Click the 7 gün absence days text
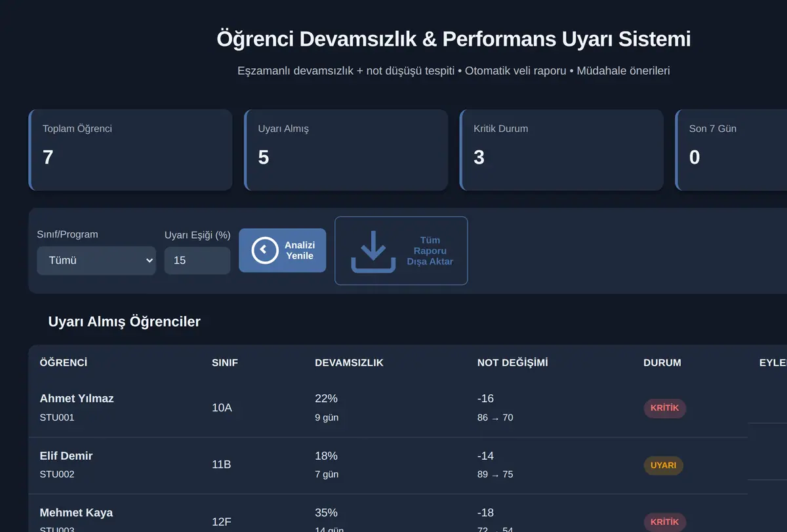The width and height of the screenshot is (787, 532). [x=327, y=474]
